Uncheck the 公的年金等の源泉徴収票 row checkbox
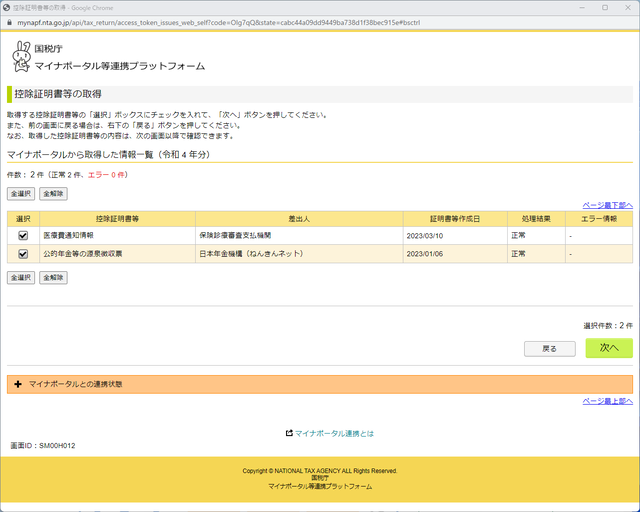 (x=23, y=254)
